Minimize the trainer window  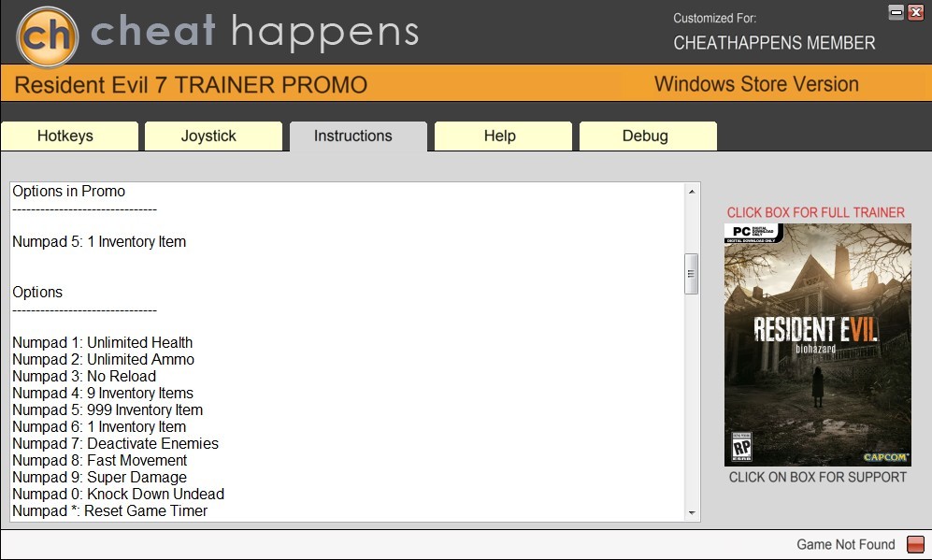(x=896, y=12)
